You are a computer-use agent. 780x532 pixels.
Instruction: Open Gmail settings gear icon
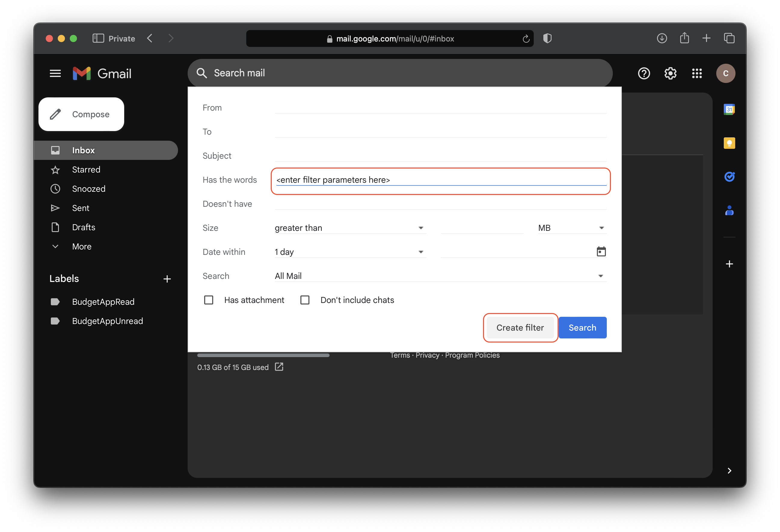670,73
